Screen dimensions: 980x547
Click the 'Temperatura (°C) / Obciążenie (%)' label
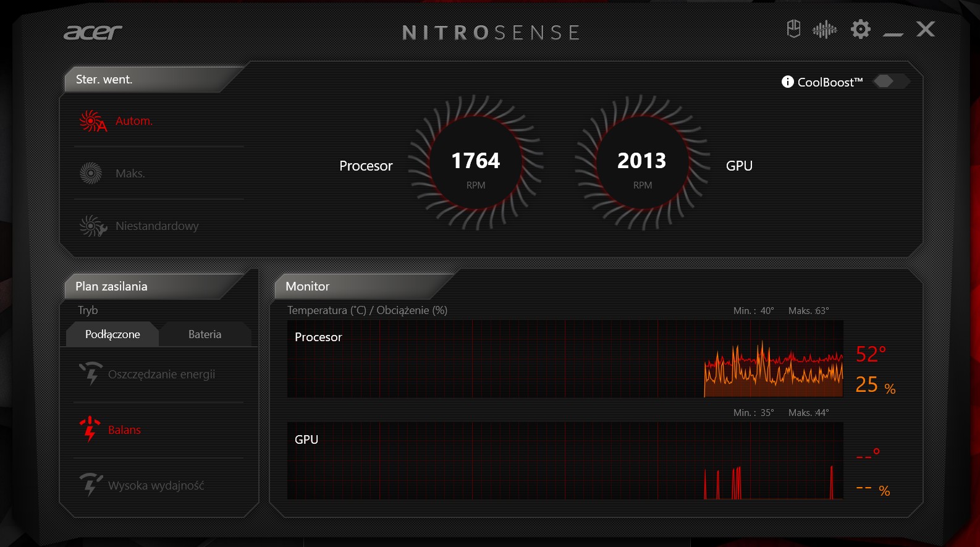(367, 310)
